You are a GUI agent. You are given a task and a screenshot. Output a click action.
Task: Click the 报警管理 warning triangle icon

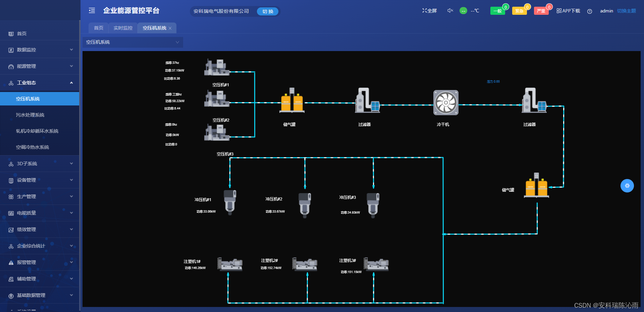point(11,263)
